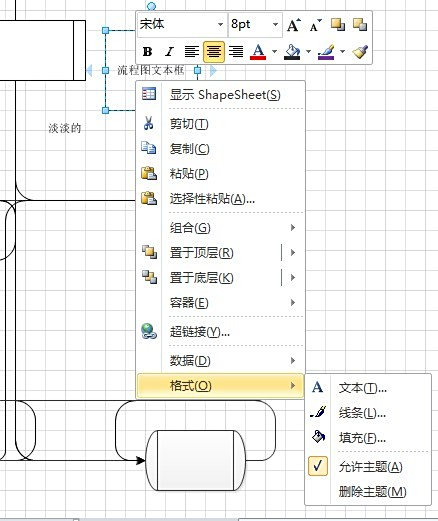The width and height of the screenshot is (438, 521).
Task: Click the line pen icon in submenu
Action: click(318, 412)
